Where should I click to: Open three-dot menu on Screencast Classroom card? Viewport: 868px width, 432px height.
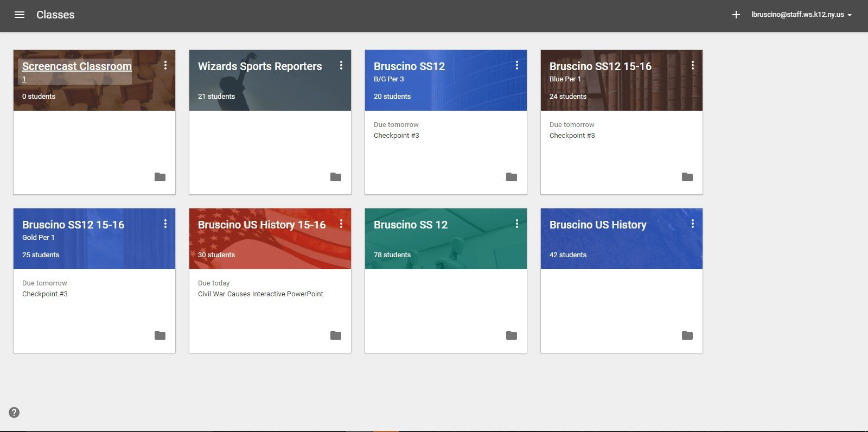pos(165,66)
